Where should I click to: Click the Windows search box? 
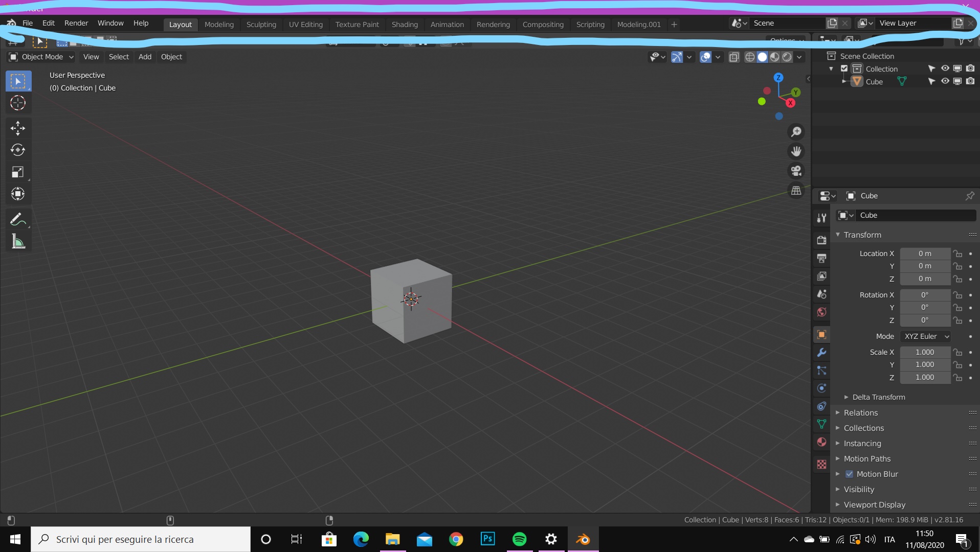click(x=141, y=539)
